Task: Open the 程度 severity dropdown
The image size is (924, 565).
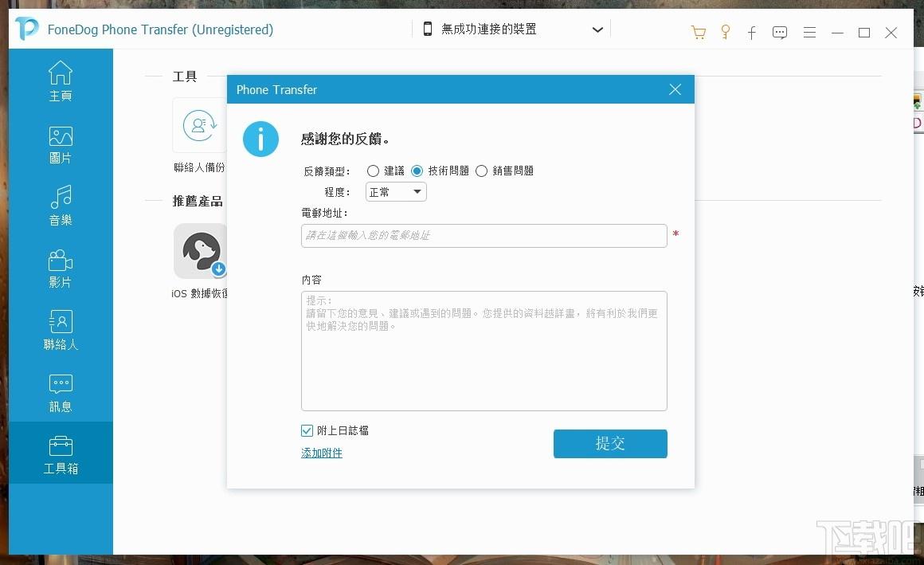Action: click(396, 192)
